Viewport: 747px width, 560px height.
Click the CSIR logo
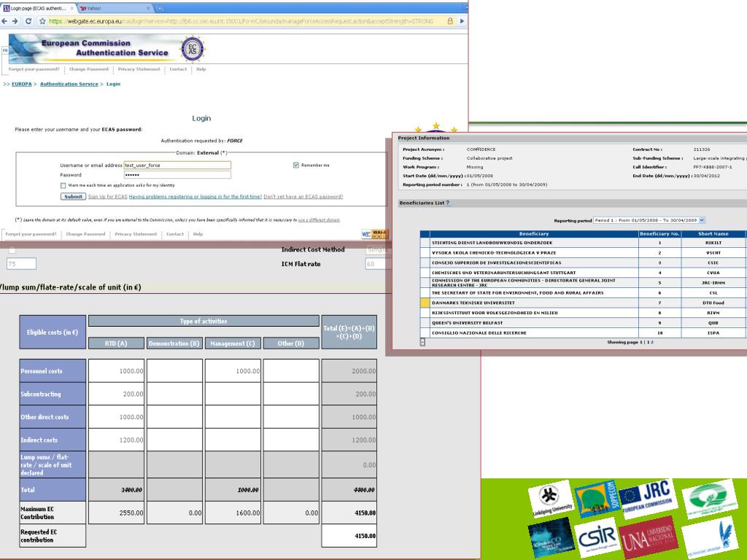pyautogui.click(x=597, y=537)
